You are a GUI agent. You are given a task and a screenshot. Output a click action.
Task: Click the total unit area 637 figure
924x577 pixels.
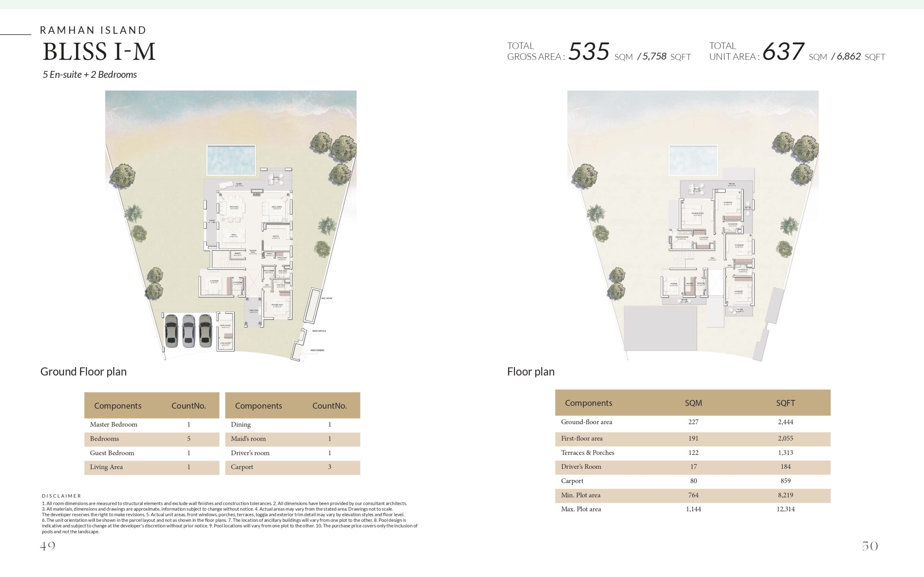[x=783, y=52]
